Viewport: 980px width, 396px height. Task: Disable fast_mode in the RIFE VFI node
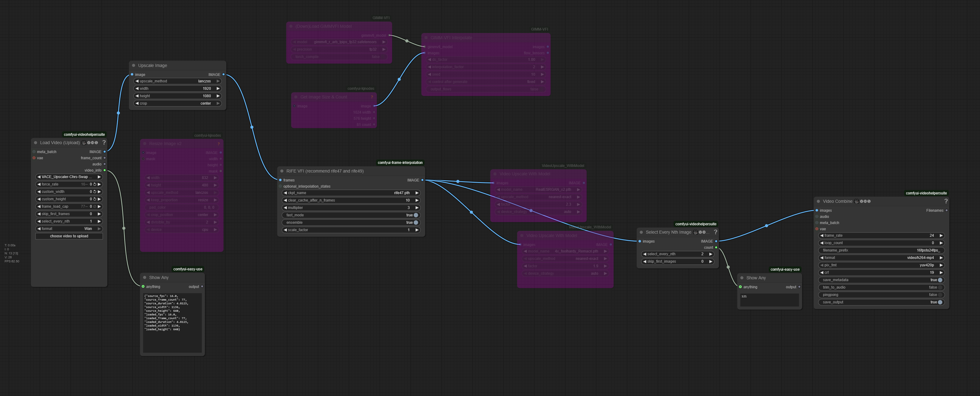[x=415, y=215]
